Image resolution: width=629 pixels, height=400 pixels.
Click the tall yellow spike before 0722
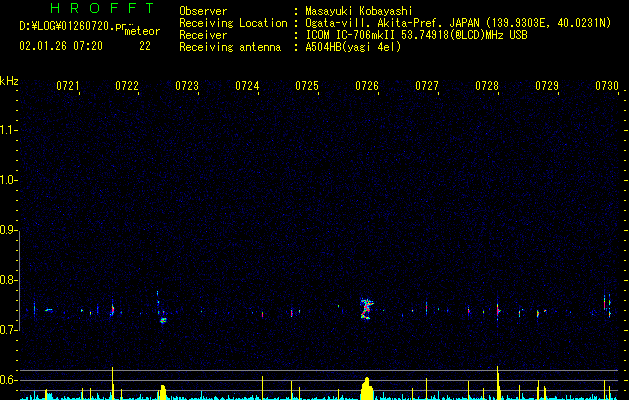113,383
